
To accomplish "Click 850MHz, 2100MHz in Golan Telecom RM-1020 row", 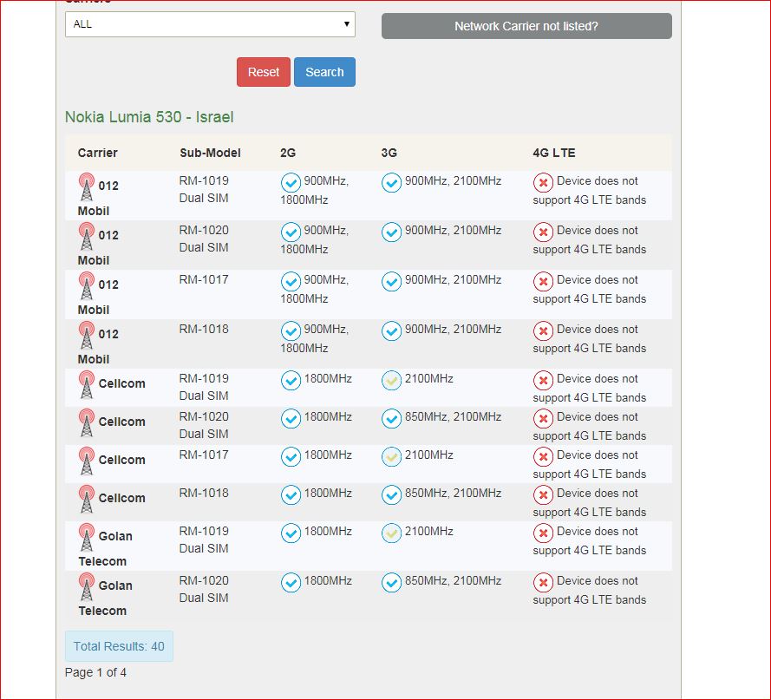I will (x=453, y=580).
